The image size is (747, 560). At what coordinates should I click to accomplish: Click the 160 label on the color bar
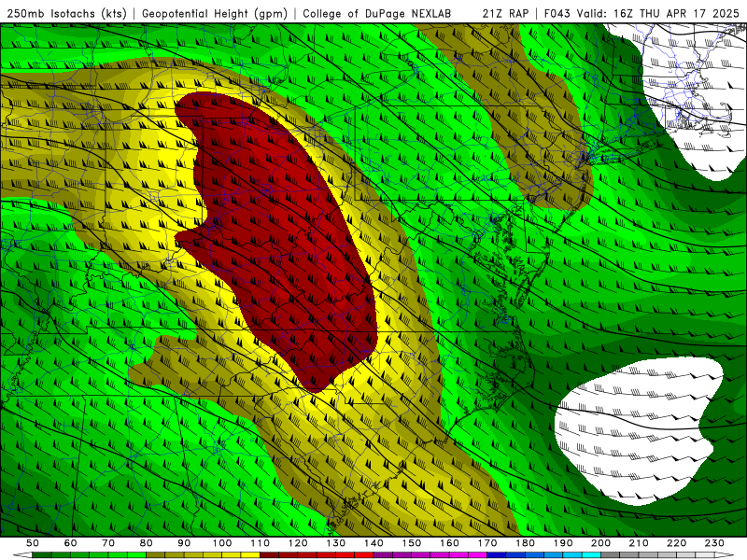449,543
